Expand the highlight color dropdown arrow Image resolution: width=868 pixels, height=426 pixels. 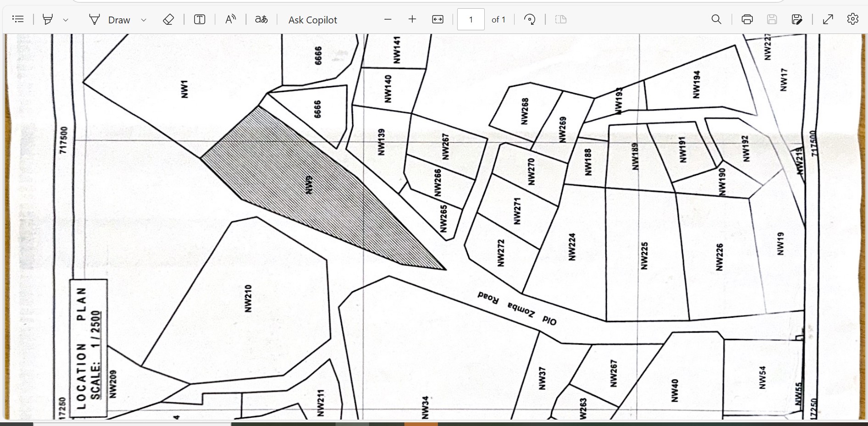(x=66, y=20)
